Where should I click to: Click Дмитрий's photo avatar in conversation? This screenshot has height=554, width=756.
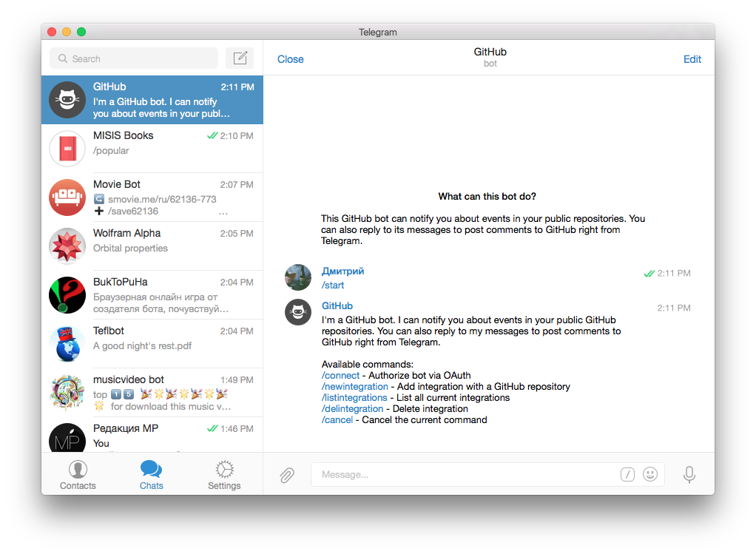pyautogui.click(x=298, y=277)
